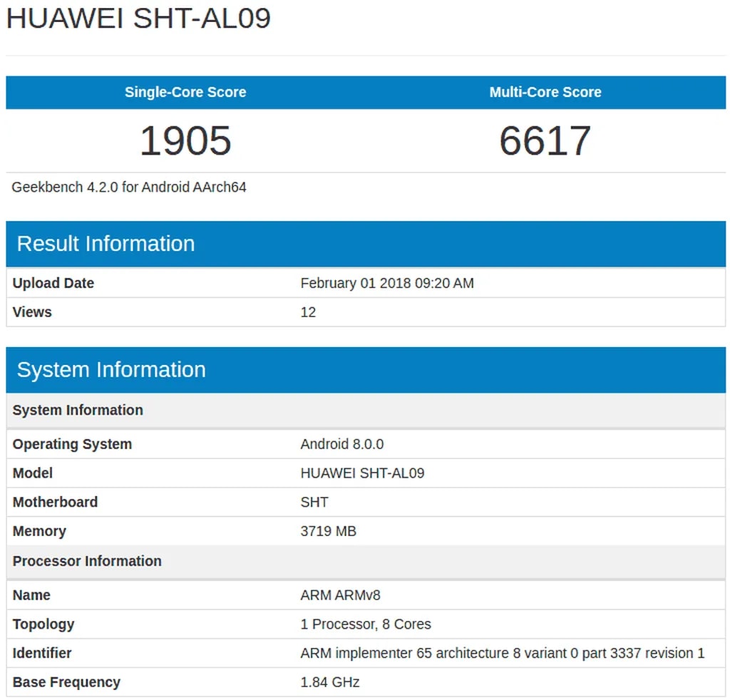Select the Single-Core Score header

(x=185, y=92)
